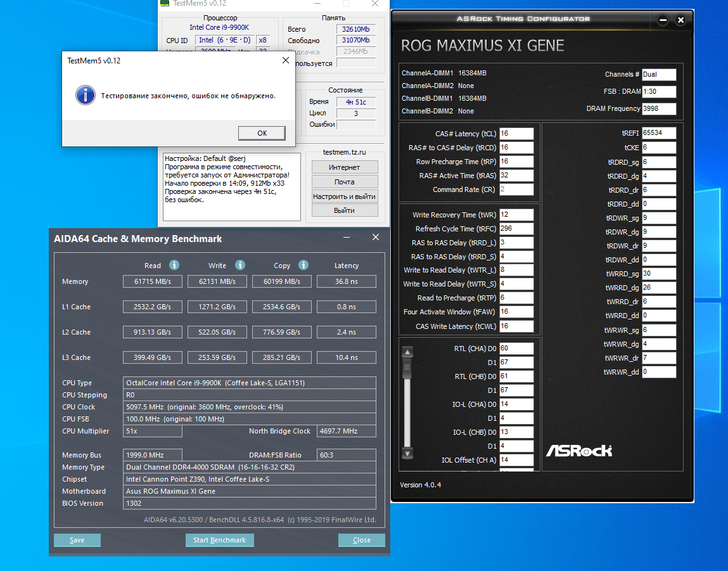
Task: Click the Command Rate (CR) field
Action: pos(516,189)
